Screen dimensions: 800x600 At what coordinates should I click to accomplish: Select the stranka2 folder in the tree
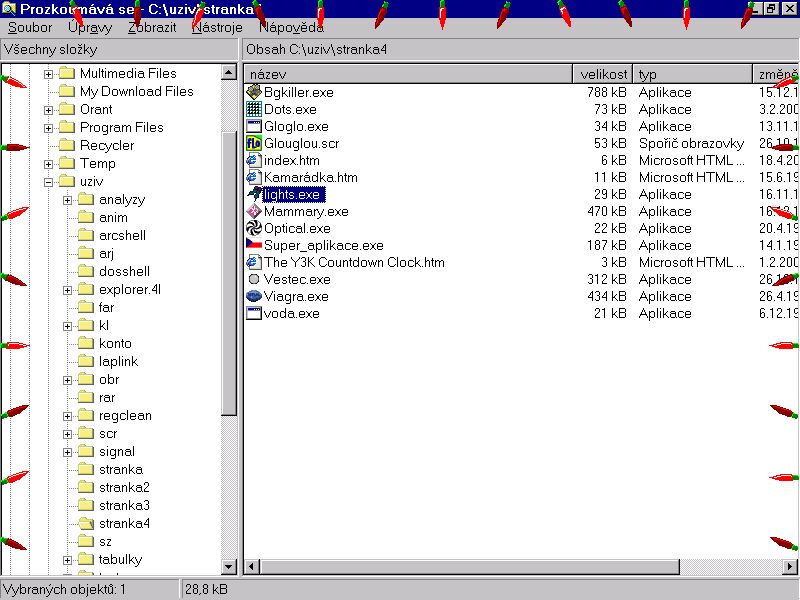tap(124, 487)
